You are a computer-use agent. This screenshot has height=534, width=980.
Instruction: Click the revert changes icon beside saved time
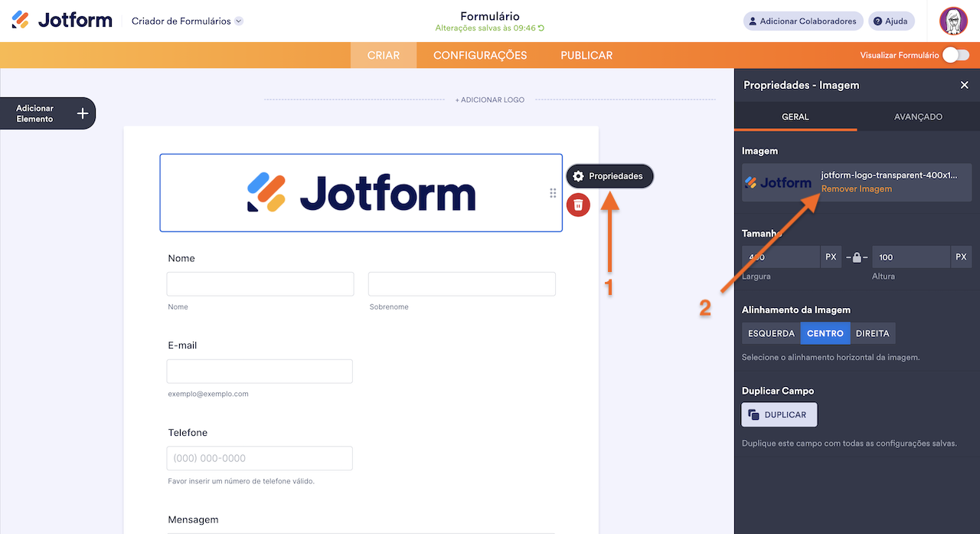tap(541, 28)
